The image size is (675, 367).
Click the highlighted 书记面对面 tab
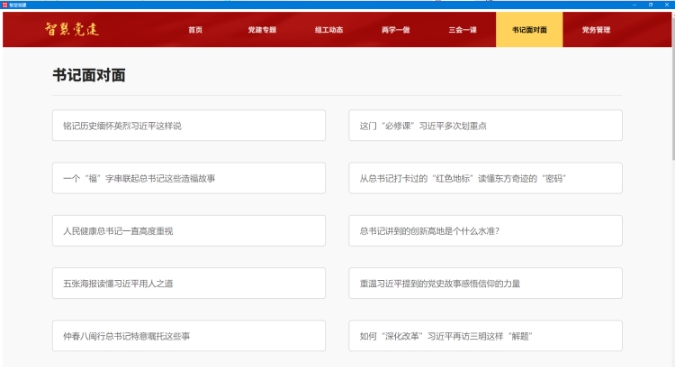click(529, 30)
